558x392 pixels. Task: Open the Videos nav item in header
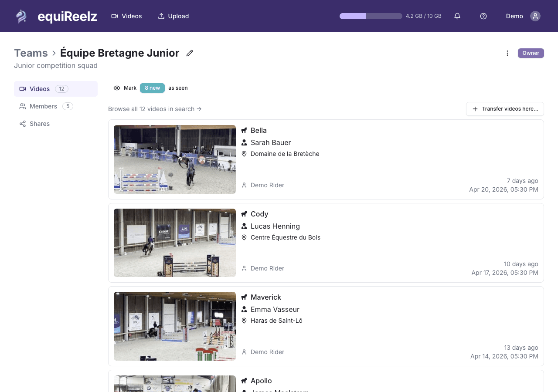coord(126,16)
